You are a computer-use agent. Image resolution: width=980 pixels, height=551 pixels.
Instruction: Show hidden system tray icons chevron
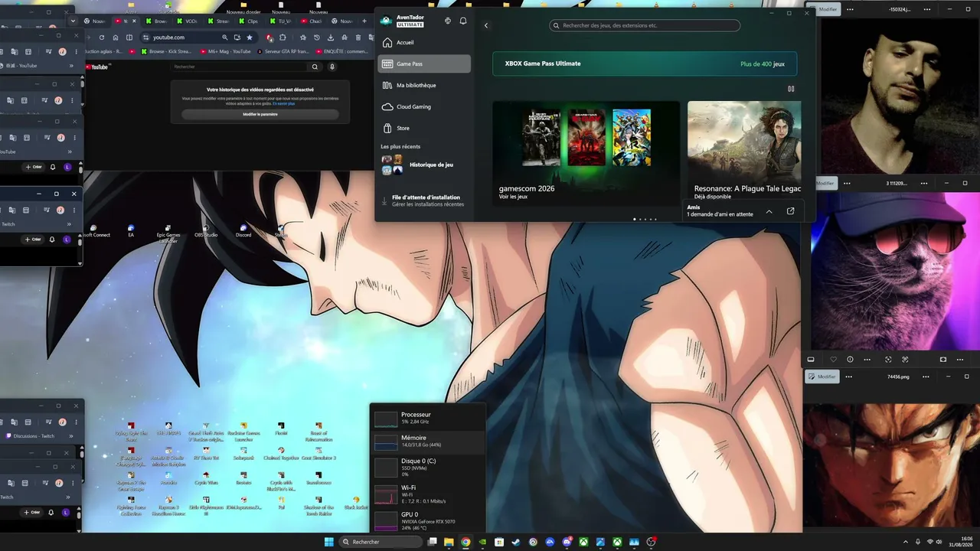click(906, 542)
